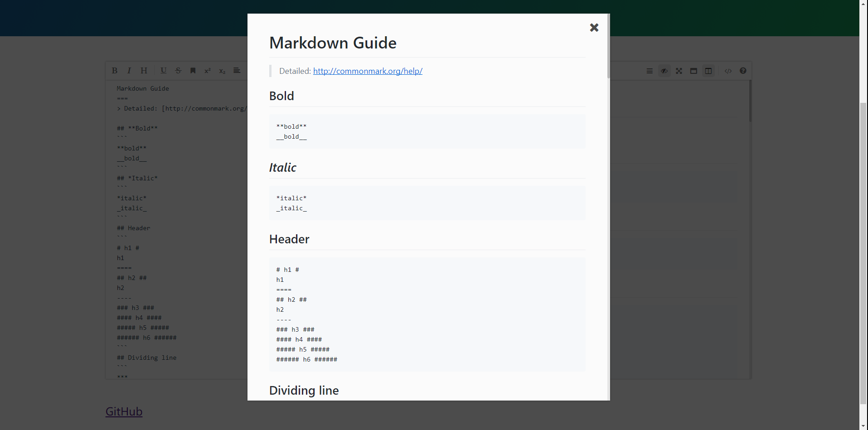Click '_italic_' code line in dialog
Screen dimensions: 868x430
coord(291,208)
